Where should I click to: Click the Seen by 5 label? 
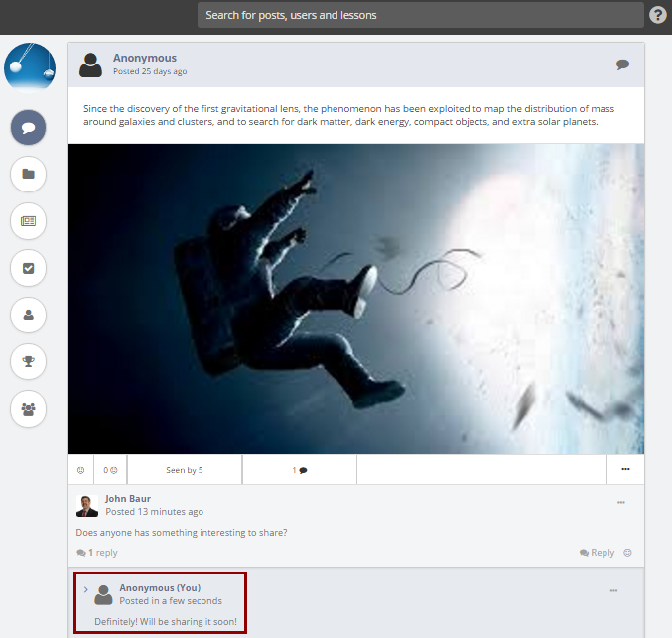185,470
